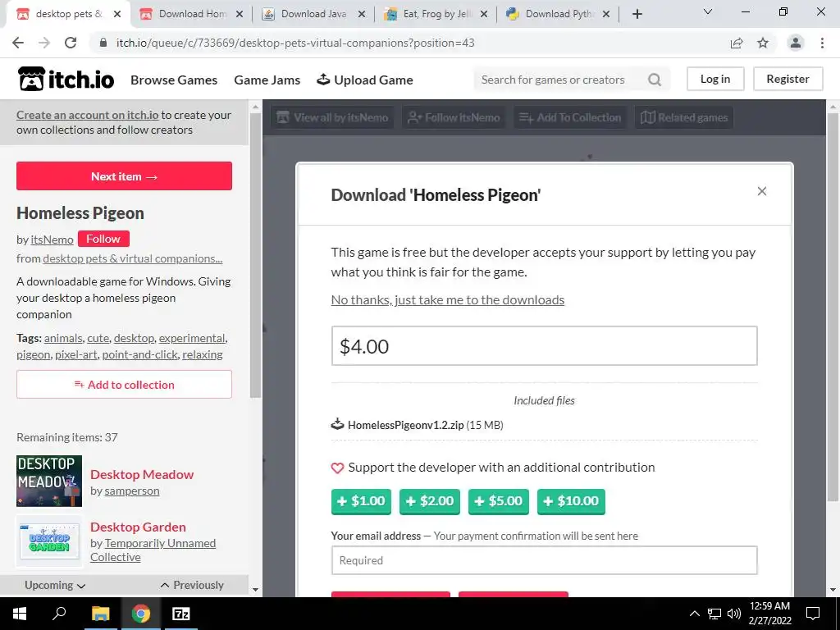
Task: Follow itsNemo with the red Follow button
Action: tap(103, 239)
